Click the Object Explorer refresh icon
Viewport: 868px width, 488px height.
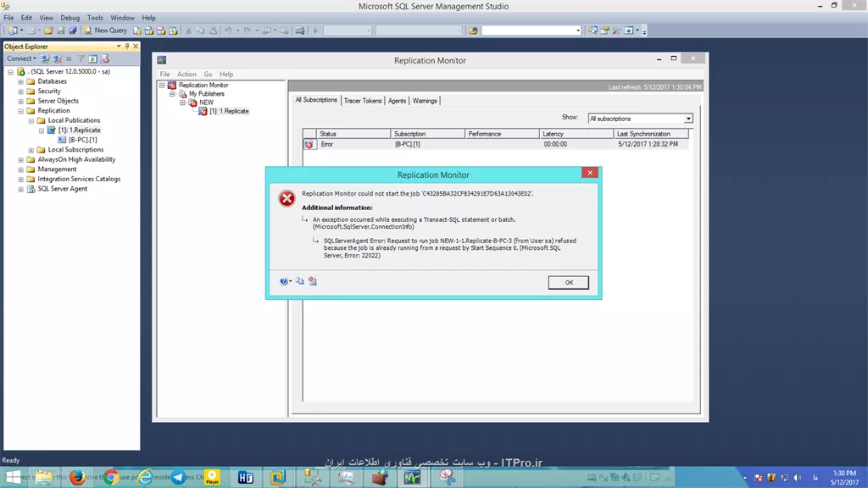(93, 58)
